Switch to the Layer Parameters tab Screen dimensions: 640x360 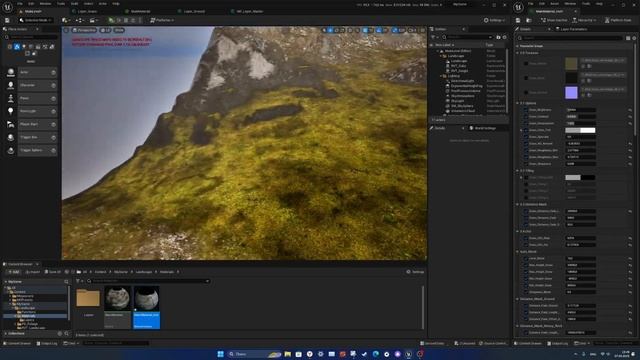click(573, 29)
